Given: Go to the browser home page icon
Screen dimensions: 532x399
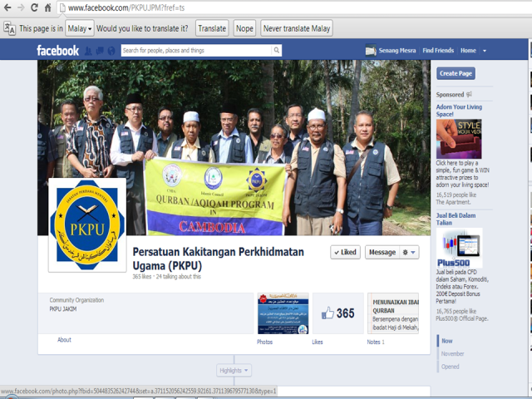Looking at the screenshot, I should point(47,7).
